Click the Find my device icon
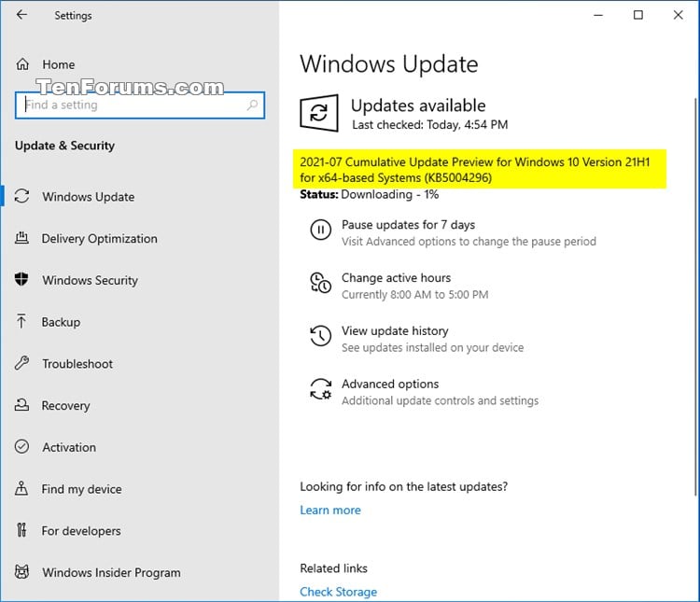 coord(21,488)
